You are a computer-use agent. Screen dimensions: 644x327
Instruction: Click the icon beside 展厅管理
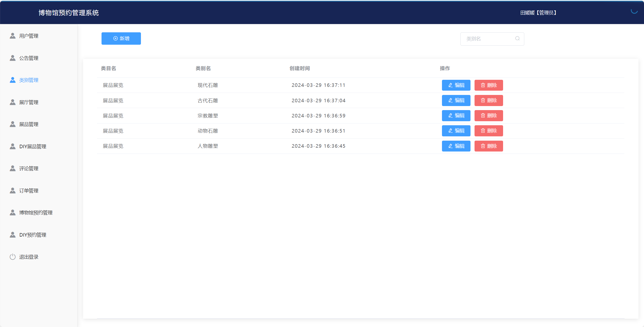[x=13, y=102]
